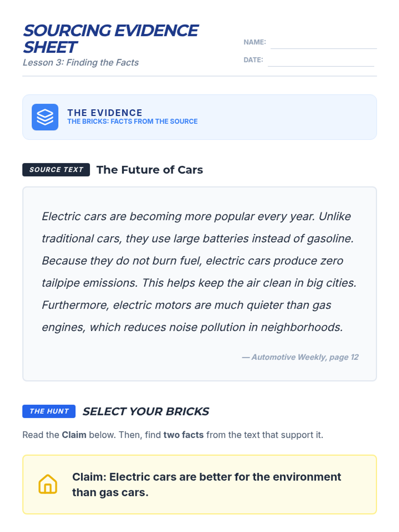
Task: Click the Lesson 3: Finding the Facts subtitle
Action: 81,63
